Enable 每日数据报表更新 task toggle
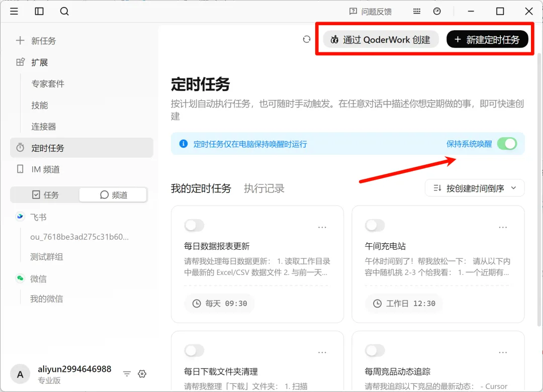Screen dimensions: 543x392 pyautogui.click(x=194, y=226)
